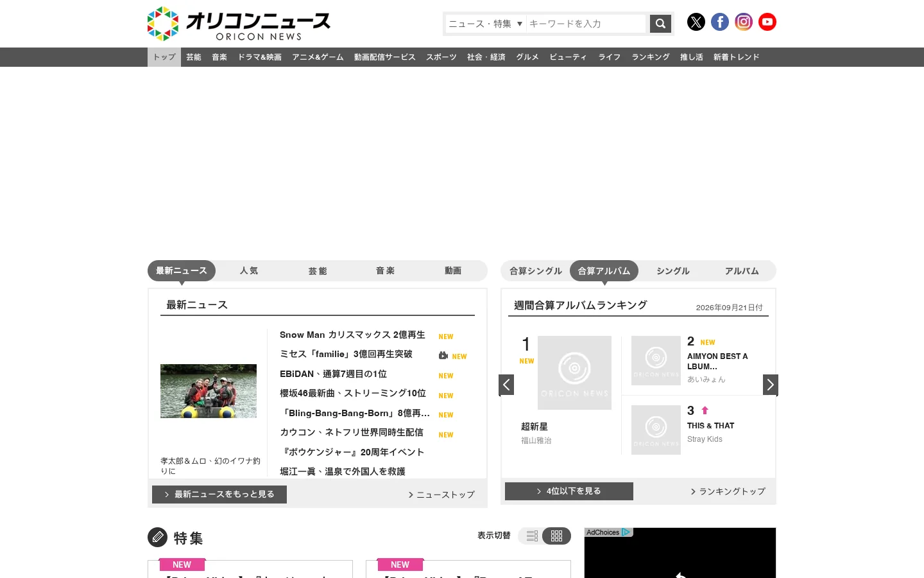Click 福山雅治 artist name

[536, 441]
